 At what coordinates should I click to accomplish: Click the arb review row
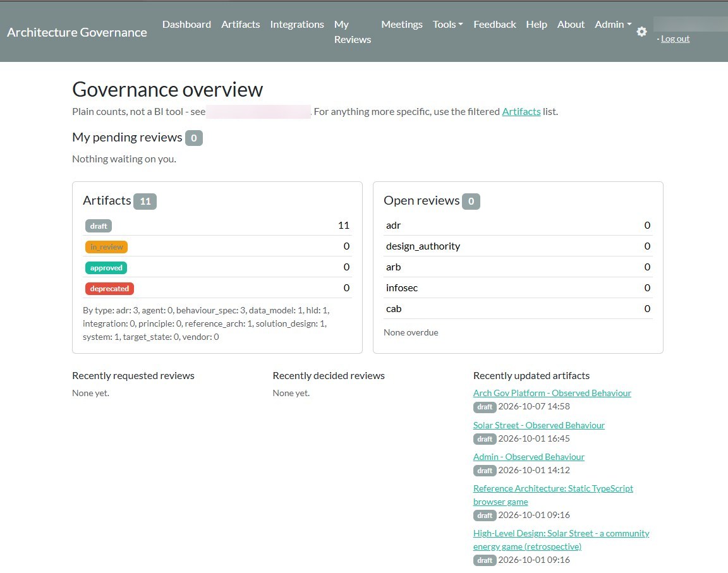[518, 267]
